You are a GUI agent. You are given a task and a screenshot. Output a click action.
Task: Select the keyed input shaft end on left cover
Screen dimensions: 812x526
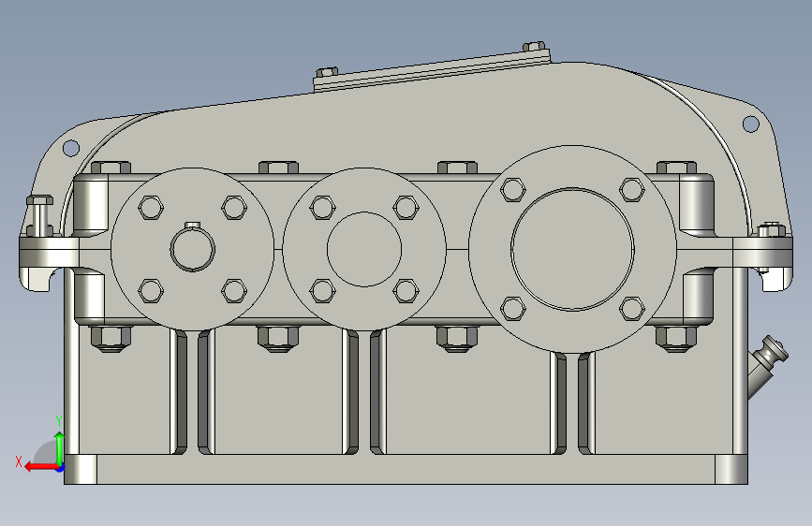[193, 249]
